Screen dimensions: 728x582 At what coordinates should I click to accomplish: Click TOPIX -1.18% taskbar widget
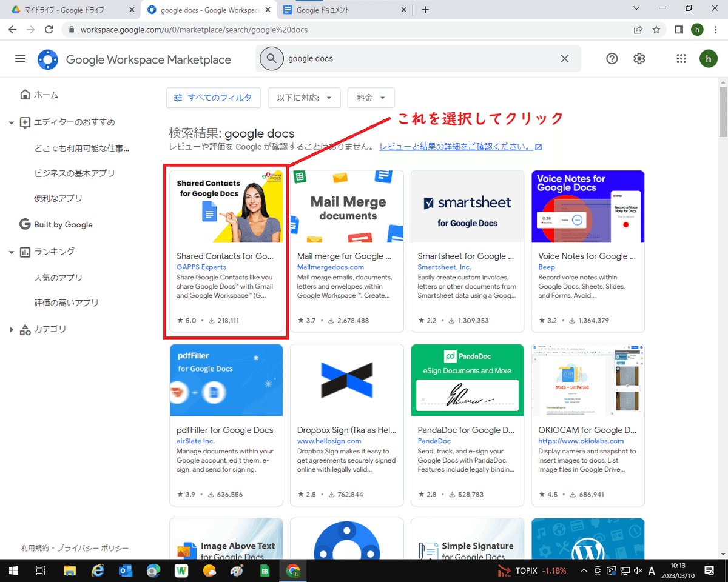(x=532, y=570)
